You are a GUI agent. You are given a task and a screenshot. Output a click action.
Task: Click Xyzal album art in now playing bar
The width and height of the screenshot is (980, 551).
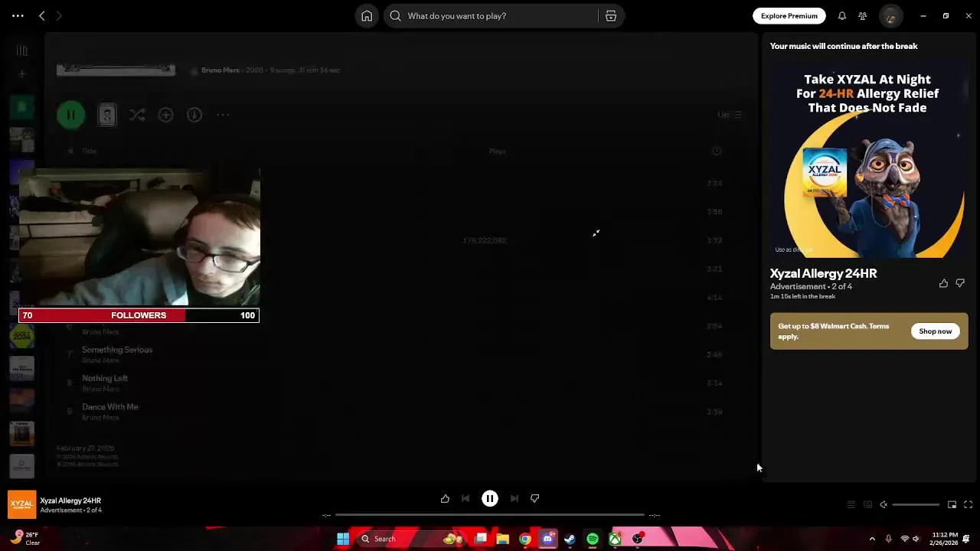[21, 505]
